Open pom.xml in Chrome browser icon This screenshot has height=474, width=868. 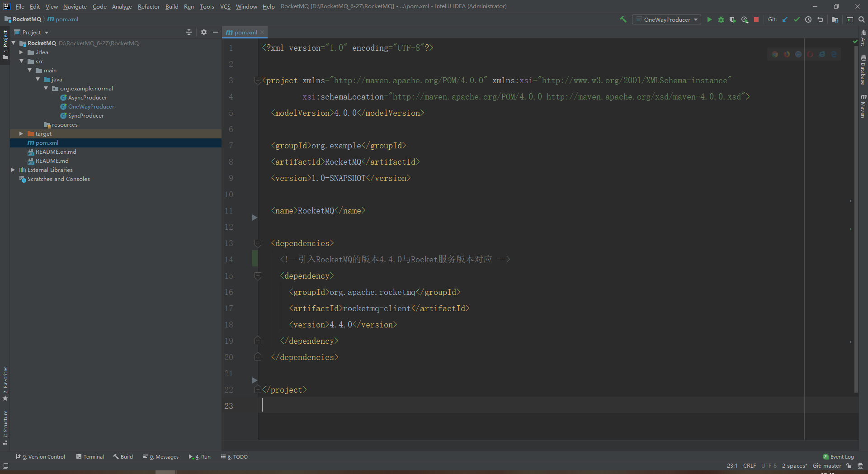click(775, 54)
